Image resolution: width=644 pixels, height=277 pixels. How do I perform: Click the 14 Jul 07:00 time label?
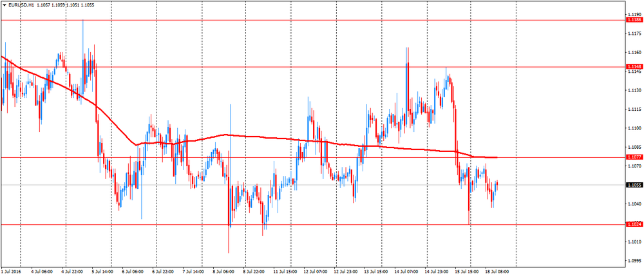coord(405,272)
